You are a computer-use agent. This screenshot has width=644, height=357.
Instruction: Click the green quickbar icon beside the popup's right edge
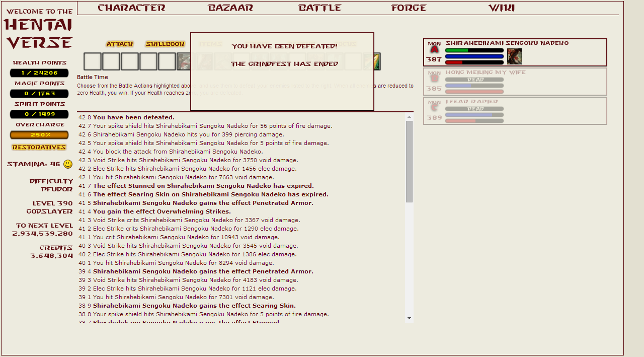pos(376,61)
